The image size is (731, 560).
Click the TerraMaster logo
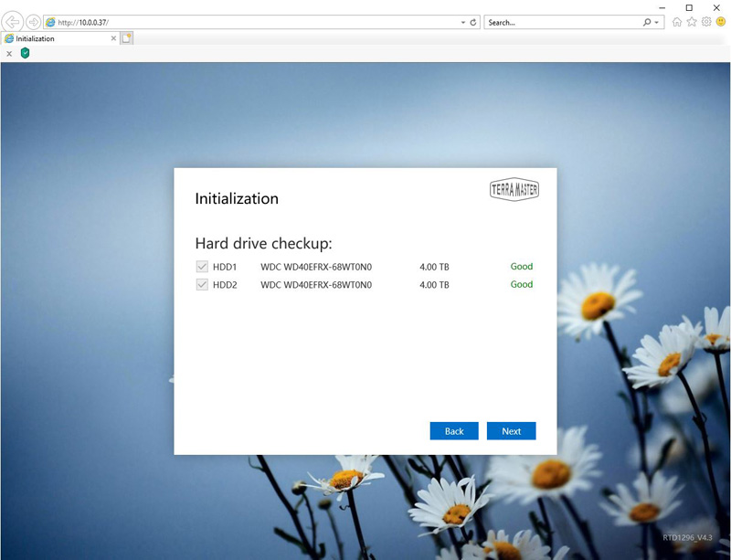tap(514, 189)
